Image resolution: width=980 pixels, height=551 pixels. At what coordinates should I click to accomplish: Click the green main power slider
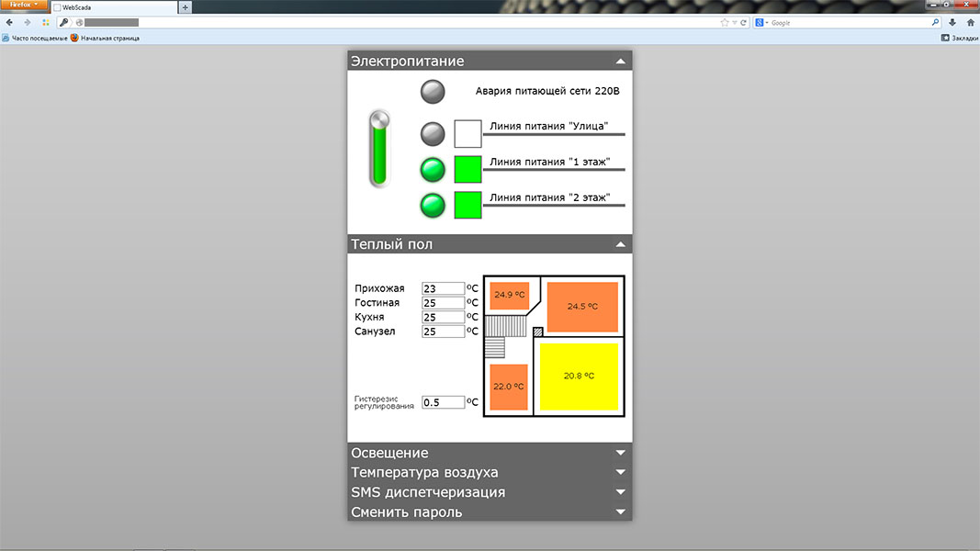point(379,149)
